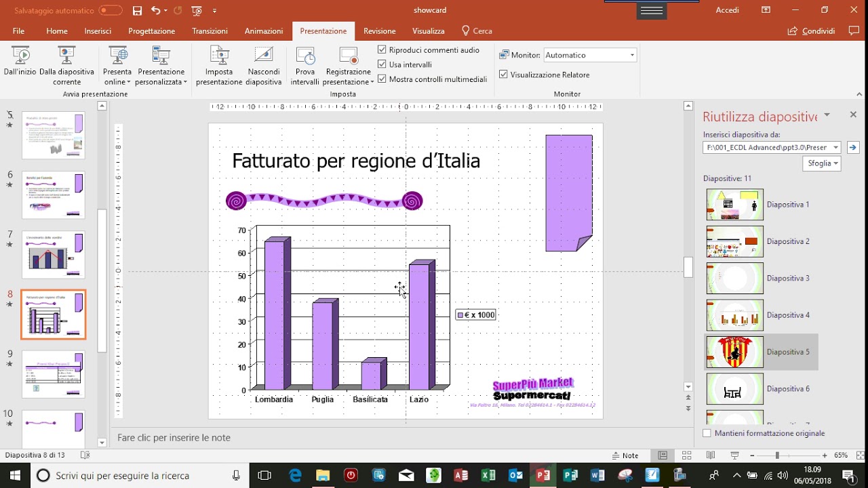Viewport: 868px width, 488px height.
Task: Click Prova intervalli icon
Action: 305,56
